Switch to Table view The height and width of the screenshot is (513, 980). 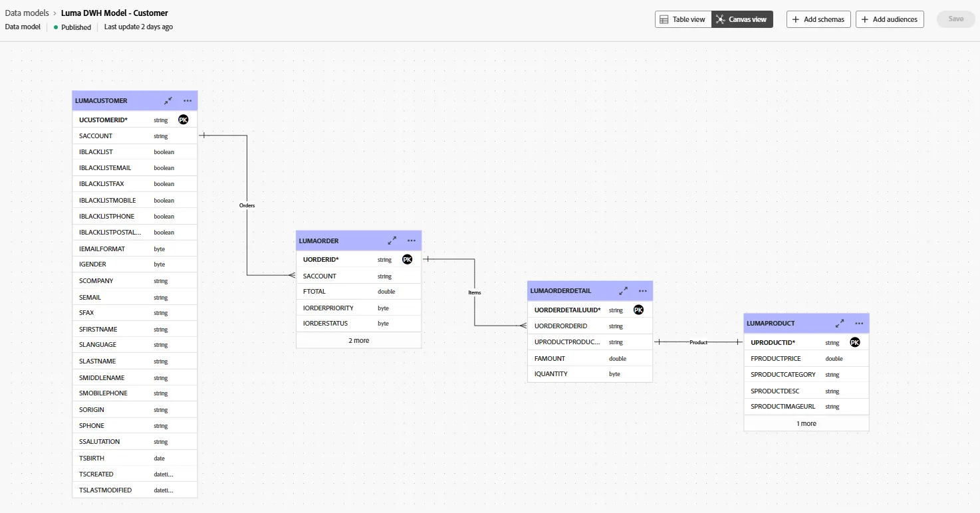tap(683, 19)
